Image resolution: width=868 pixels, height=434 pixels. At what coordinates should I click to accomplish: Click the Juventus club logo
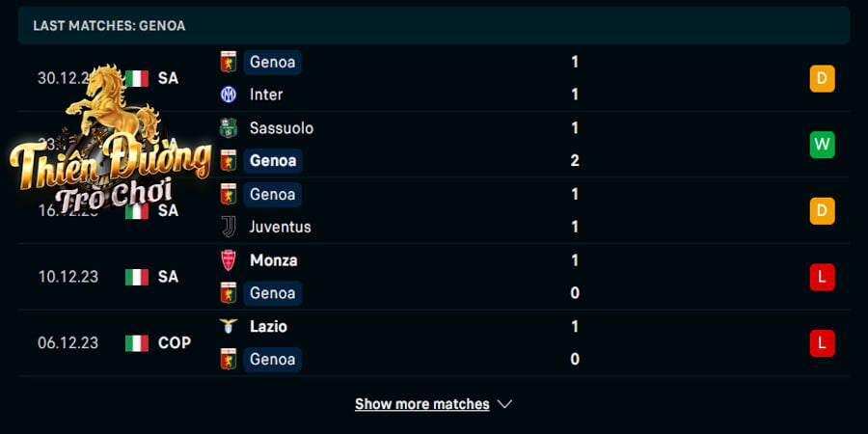click(228, 227)
